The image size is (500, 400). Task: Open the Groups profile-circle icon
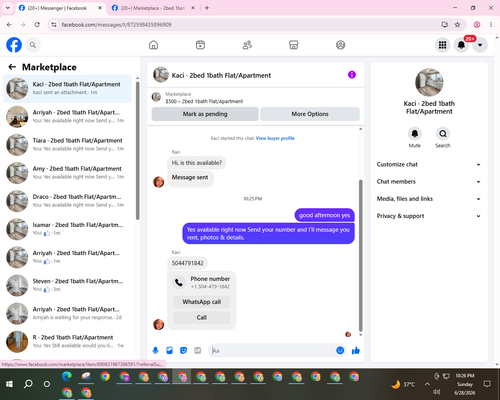(340, 45)
